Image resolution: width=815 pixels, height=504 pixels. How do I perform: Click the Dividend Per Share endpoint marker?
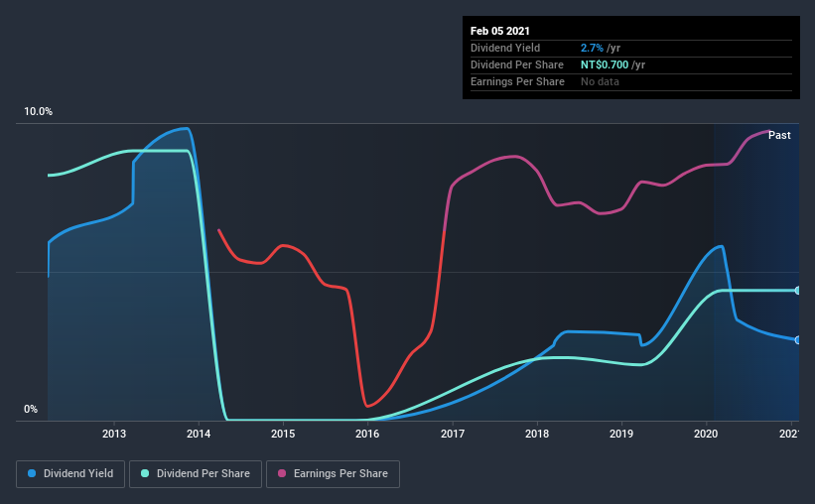[797, 291]
